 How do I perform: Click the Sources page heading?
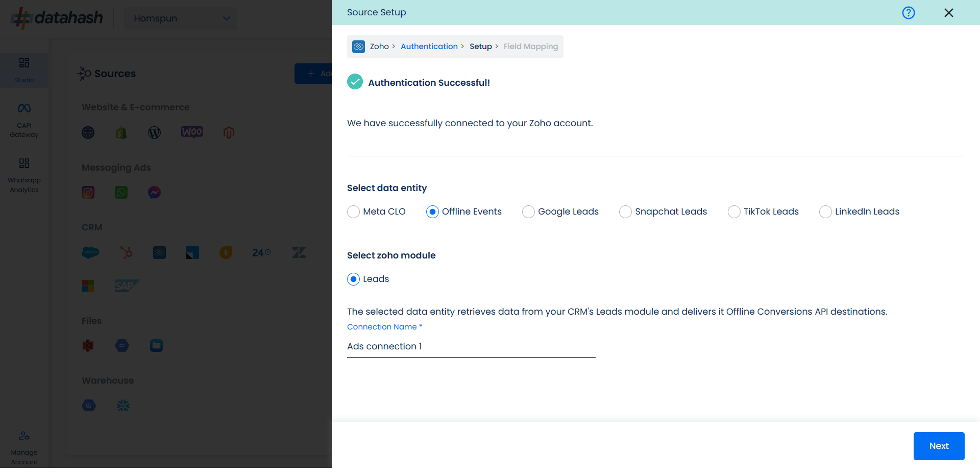point(115,74)
